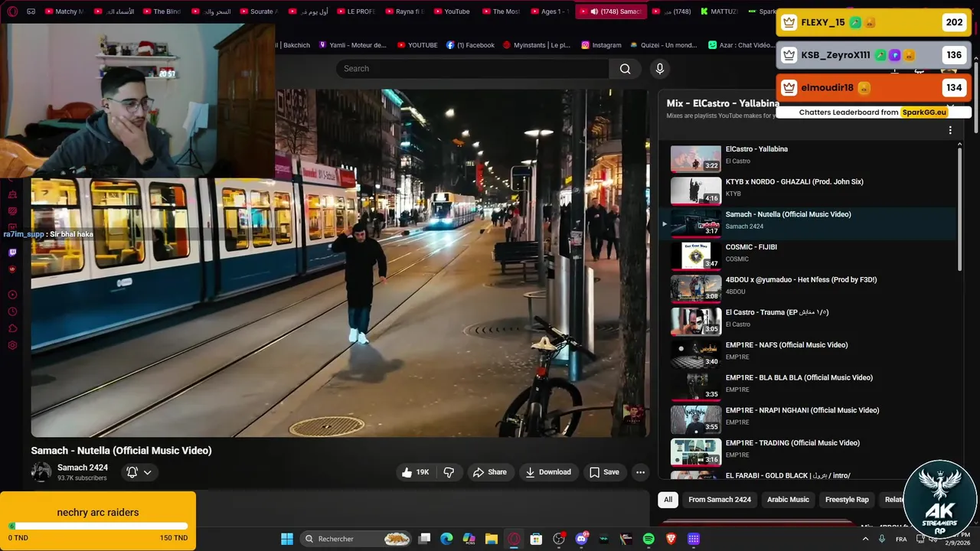
Task: Switch to The Blind browser tab
Action: click(x=162, y=11)
